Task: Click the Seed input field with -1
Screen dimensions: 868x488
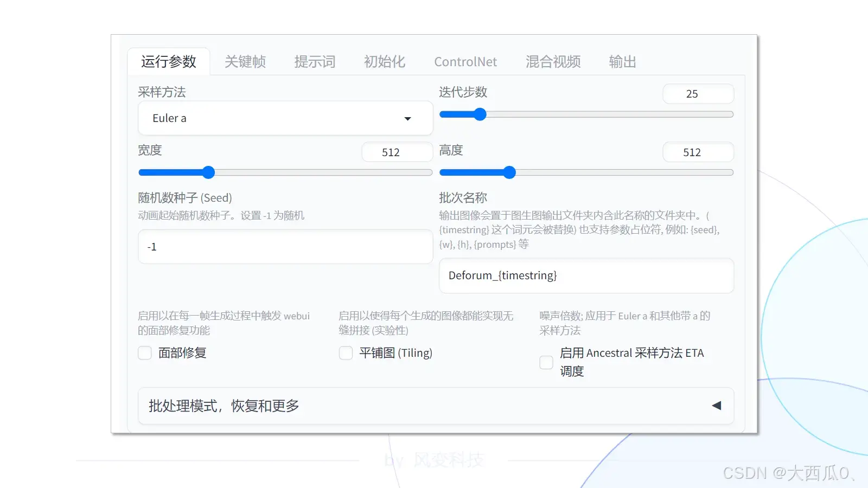Action: click(285, 247)
